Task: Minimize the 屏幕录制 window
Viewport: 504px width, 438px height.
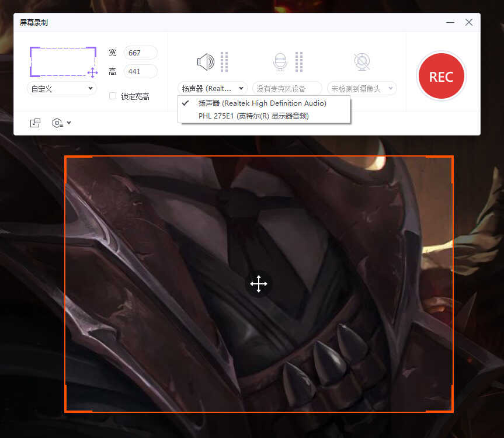Action: pos(450,22)
